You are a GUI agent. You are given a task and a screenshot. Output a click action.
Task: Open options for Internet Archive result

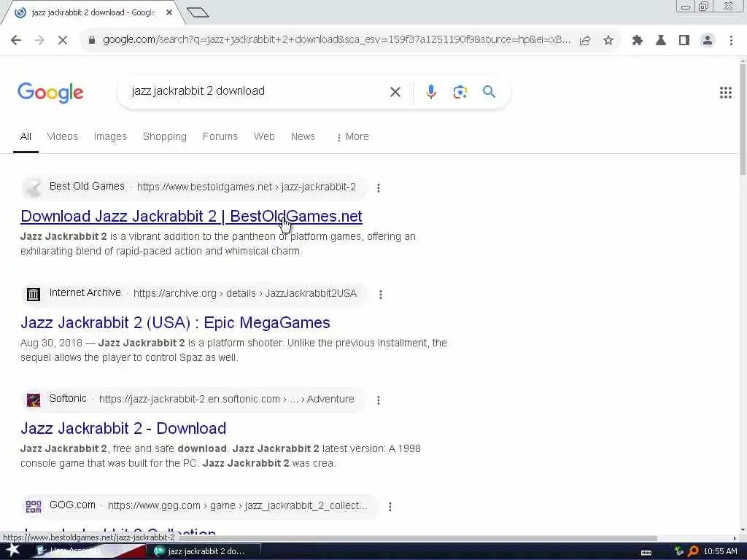[x=380, y=295]
